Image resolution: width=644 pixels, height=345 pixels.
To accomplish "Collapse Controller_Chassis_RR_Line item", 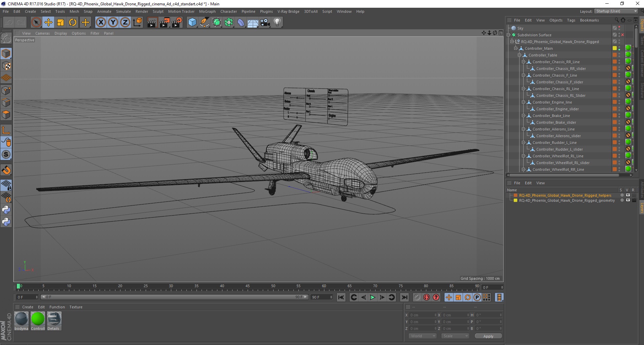I will [x=523, y=62].
